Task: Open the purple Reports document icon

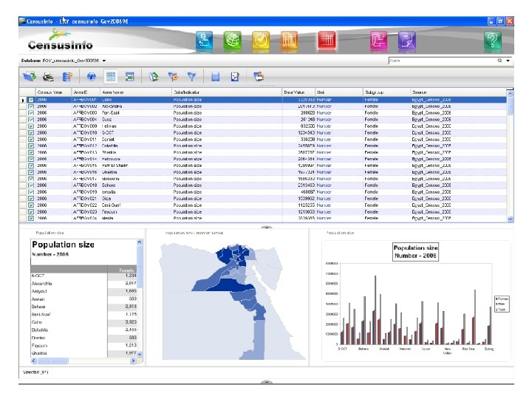Action: [407, 41]
